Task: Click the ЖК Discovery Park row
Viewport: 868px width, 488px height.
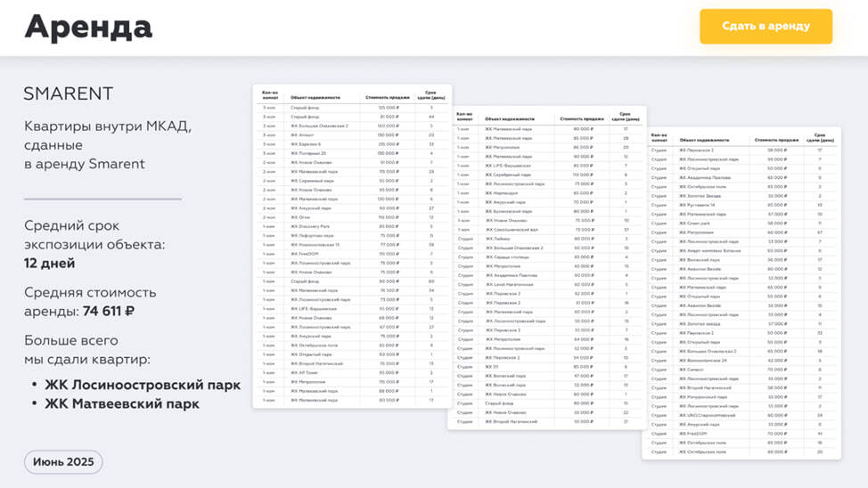Action: click(x=352, y=226)
